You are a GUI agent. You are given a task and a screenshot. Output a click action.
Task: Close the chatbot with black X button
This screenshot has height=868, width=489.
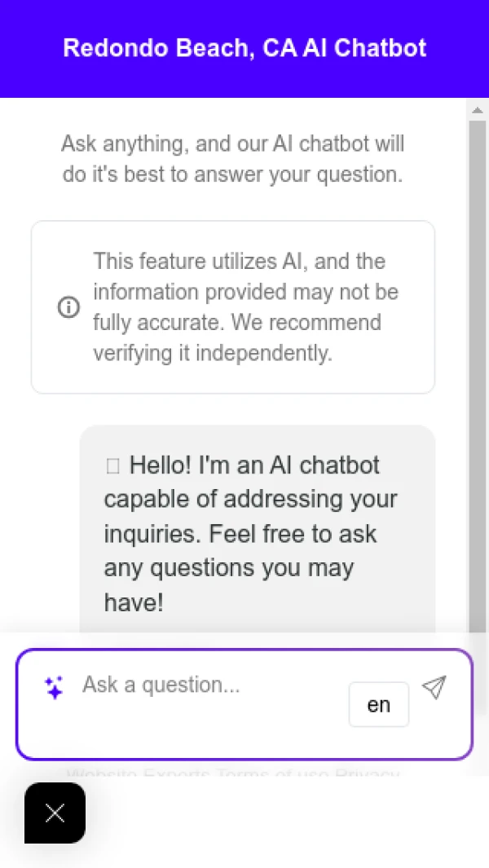[x=55, y=813]
